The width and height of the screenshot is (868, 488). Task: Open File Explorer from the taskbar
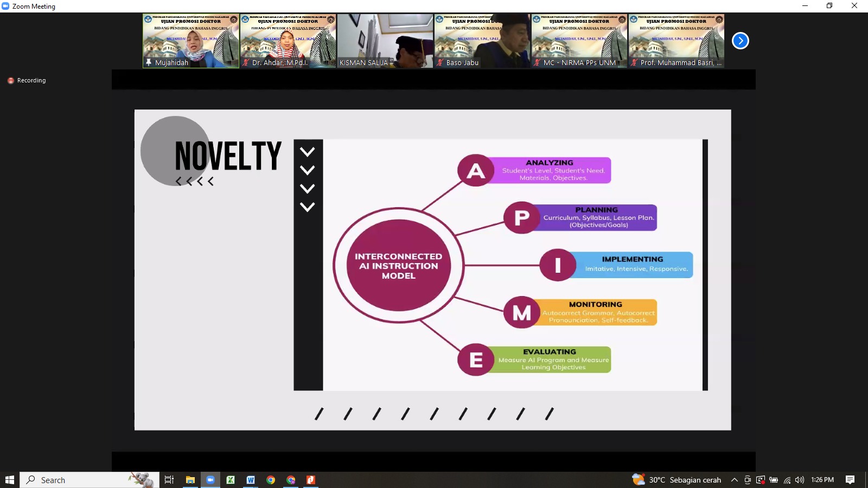coord(190,480)
